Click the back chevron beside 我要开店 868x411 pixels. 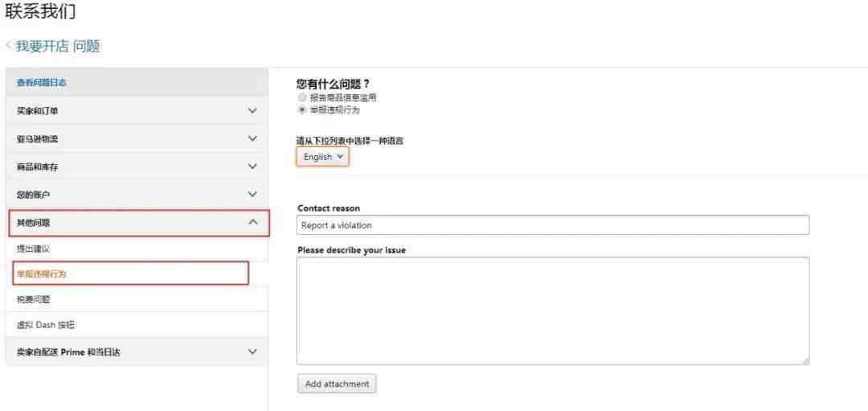(9, 46)
